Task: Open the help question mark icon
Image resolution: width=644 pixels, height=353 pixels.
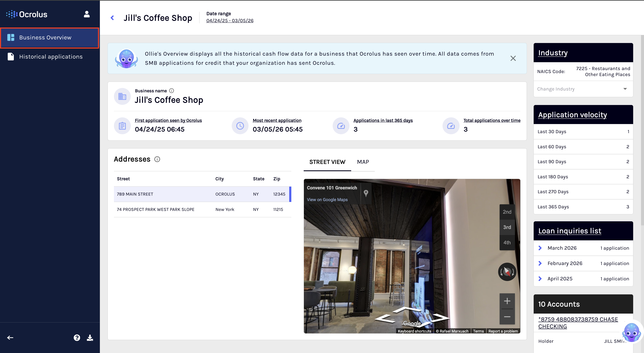Action: [77, 338]
